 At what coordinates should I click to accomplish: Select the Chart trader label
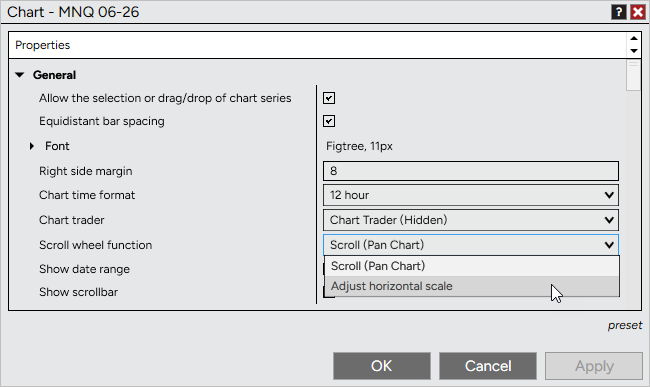pos(72,220)
